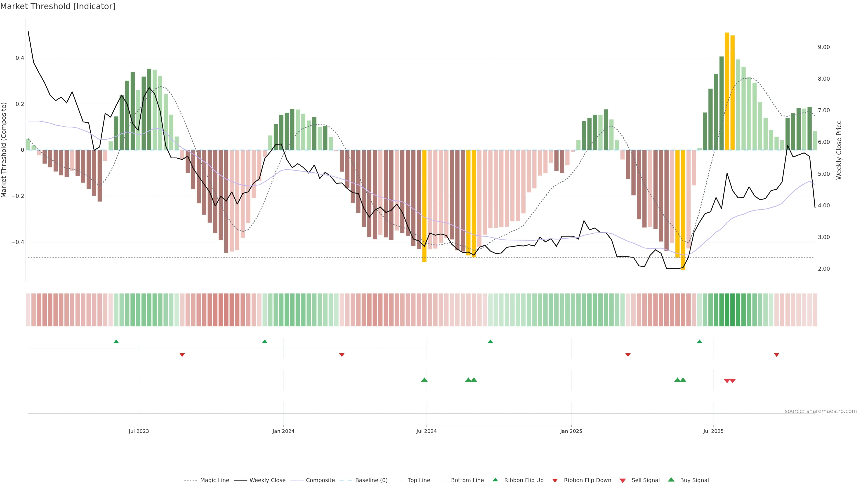This screenshot has height=488, width=868.
Task: Click Sell Signal legend red triangle
Action: pos(623,481)
